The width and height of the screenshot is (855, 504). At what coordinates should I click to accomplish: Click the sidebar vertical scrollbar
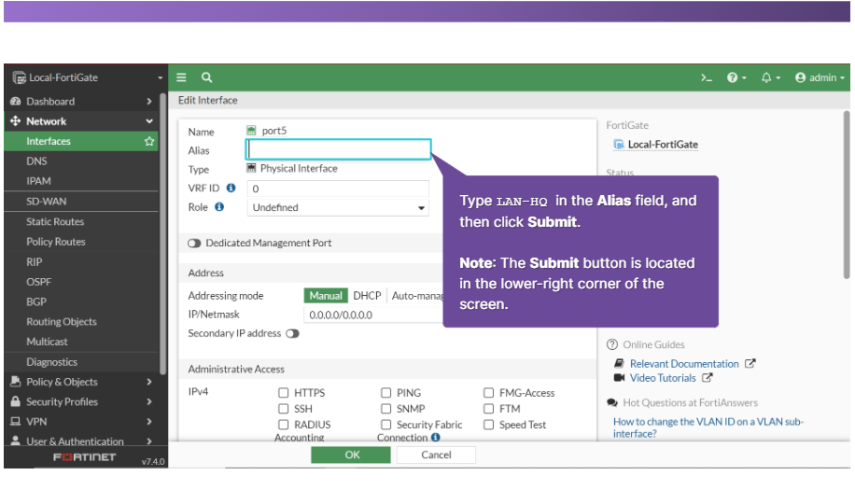[x=162, y=234]
